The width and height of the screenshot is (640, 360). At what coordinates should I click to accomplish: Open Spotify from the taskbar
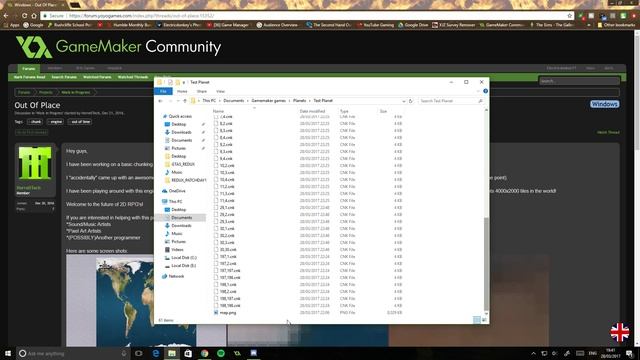221,353
